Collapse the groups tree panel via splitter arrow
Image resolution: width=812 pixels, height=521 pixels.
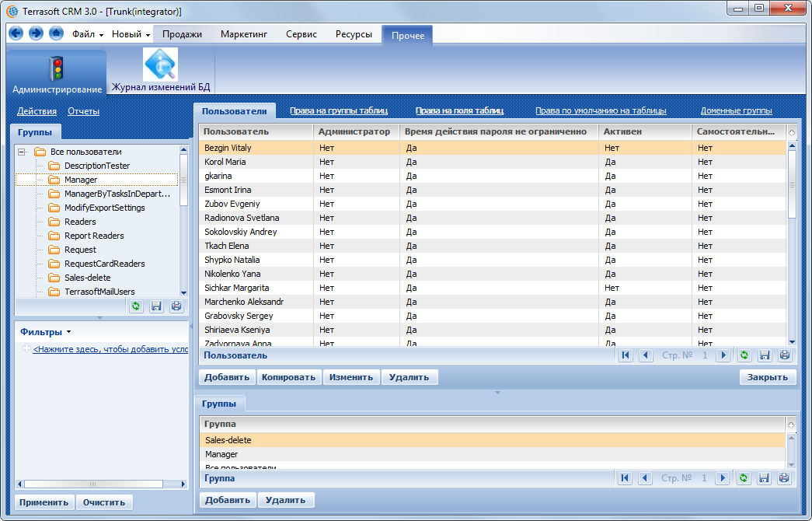[100, 318]
